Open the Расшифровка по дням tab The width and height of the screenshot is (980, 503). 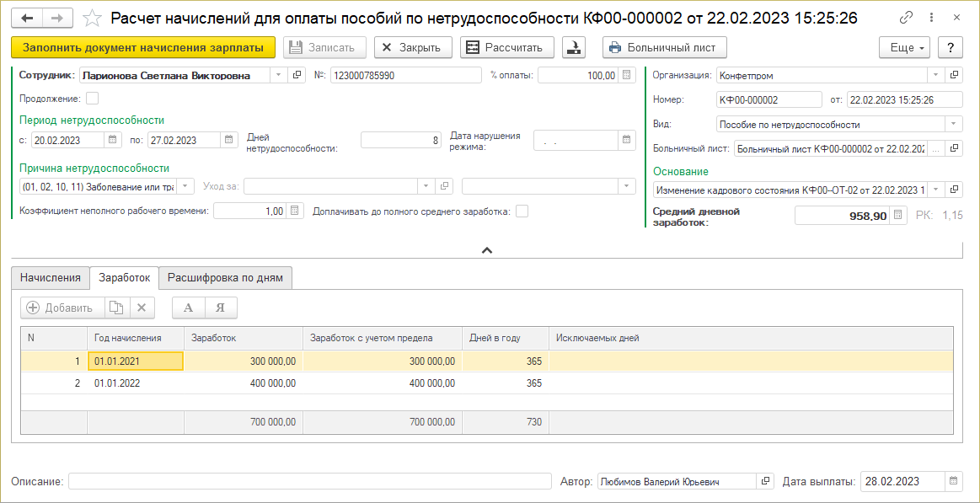pos(226,277)
